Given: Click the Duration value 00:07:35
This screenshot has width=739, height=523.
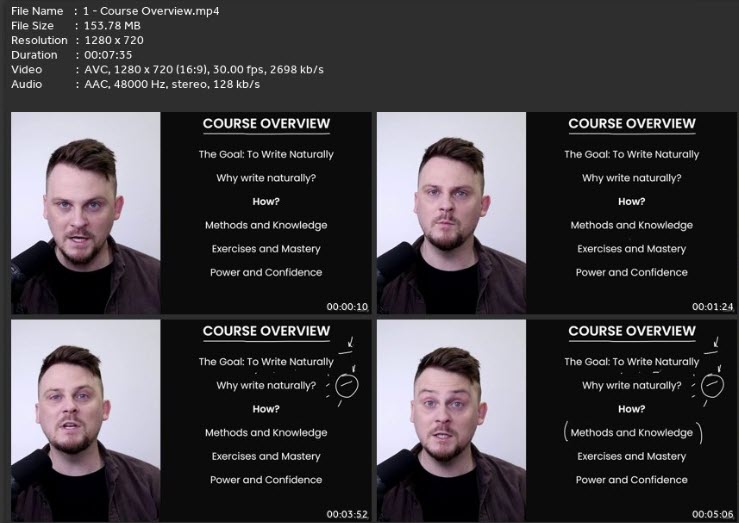Looking at the screenshot, I should click(x=108, y=55).
